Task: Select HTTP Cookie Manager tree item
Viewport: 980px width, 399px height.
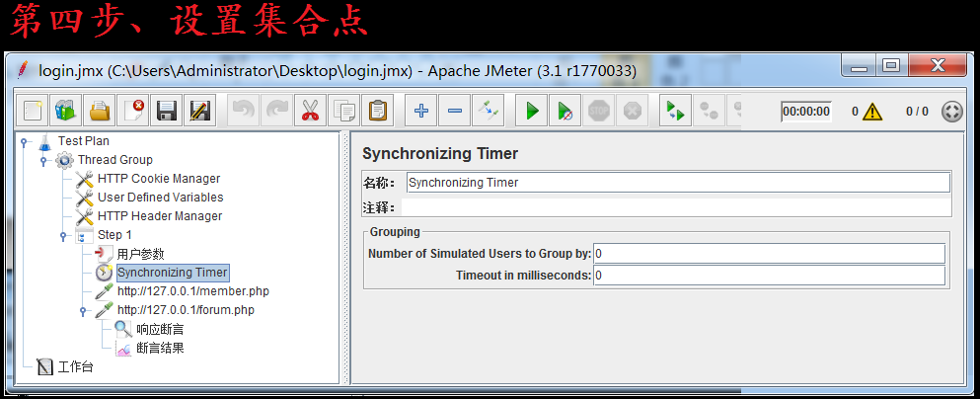Action: [159, 178]
